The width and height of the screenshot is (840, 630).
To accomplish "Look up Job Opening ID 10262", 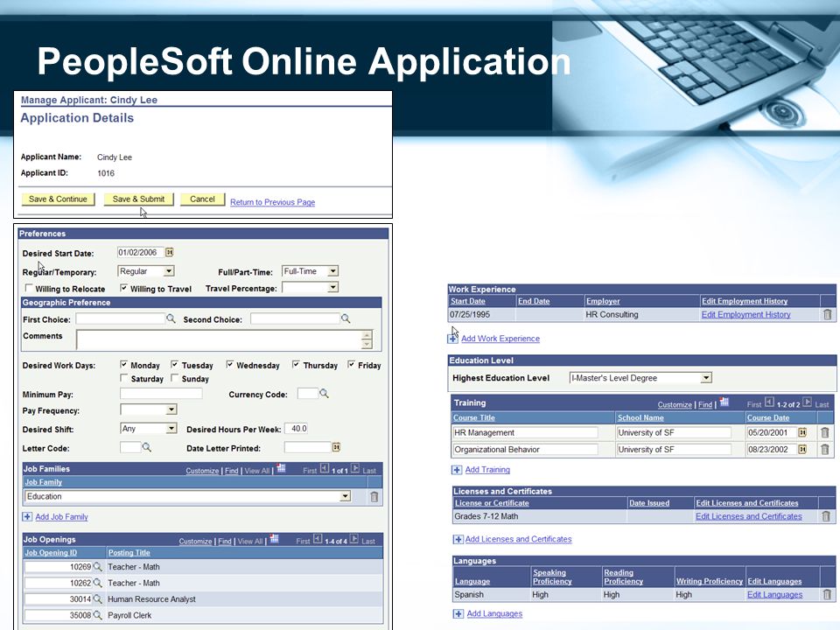I will point(97,583).
